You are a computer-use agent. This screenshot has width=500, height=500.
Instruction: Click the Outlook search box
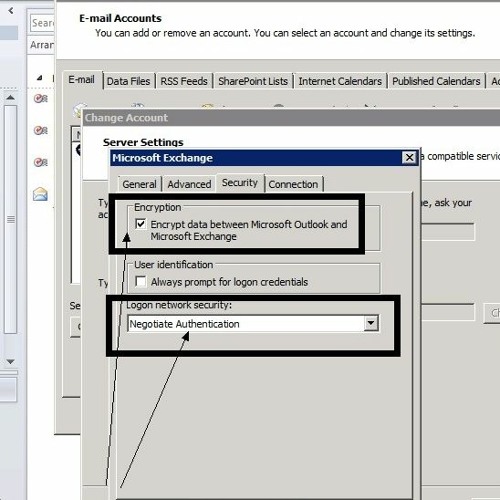click(x=42, y=23)
